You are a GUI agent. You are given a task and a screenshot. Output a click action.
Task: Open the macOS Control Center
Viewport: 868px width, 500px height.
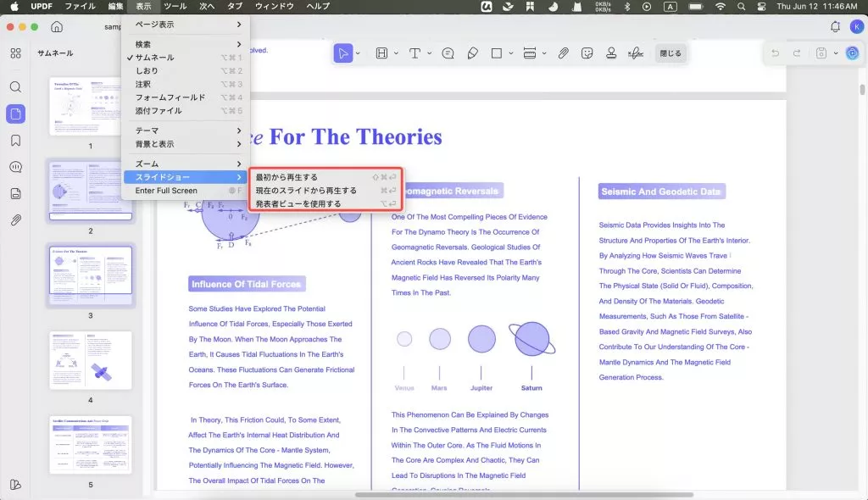pyautogui.click(x=762, y=7)
